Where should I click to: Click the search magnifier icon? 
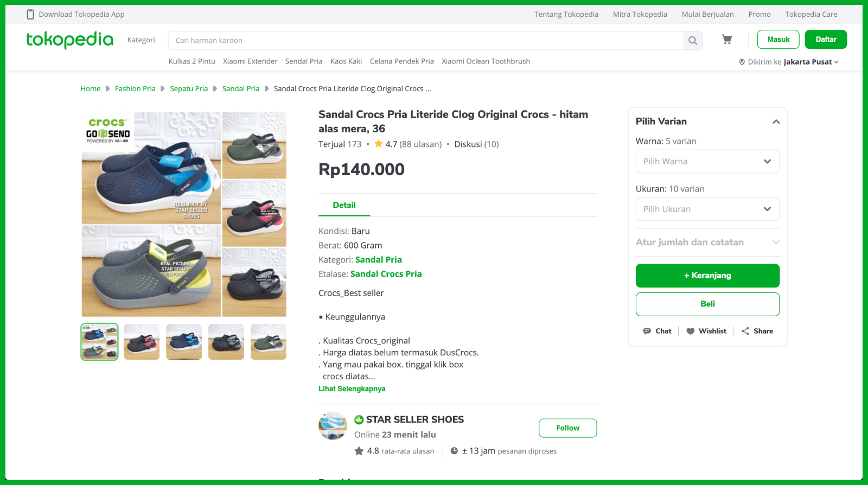[693, 41]
